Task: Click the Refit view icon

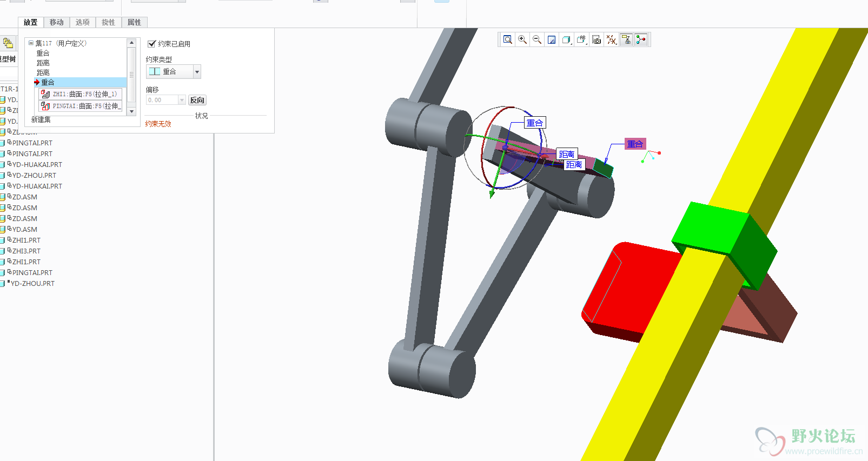Action: coord(507,39)
